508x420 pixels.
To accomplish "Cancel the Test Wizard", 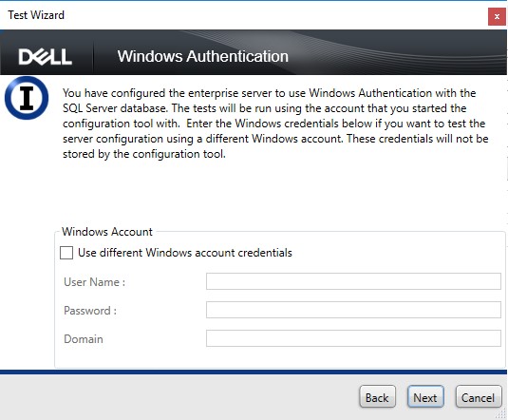I will (479, 396).
